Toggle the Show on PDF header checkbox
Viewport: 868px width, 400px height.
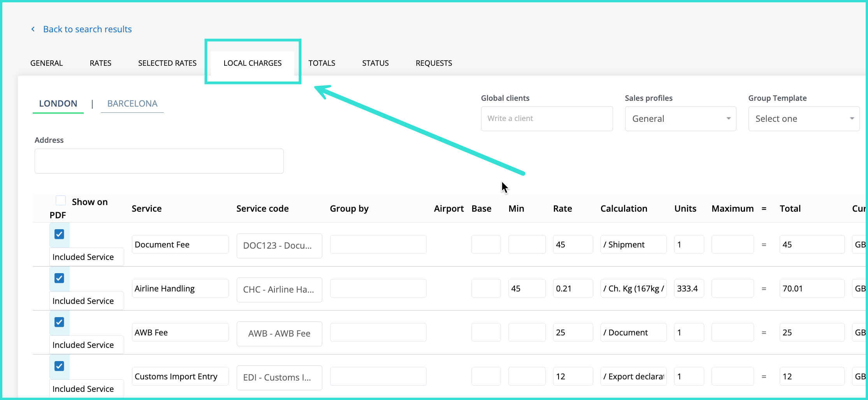[x=61, y=201]
